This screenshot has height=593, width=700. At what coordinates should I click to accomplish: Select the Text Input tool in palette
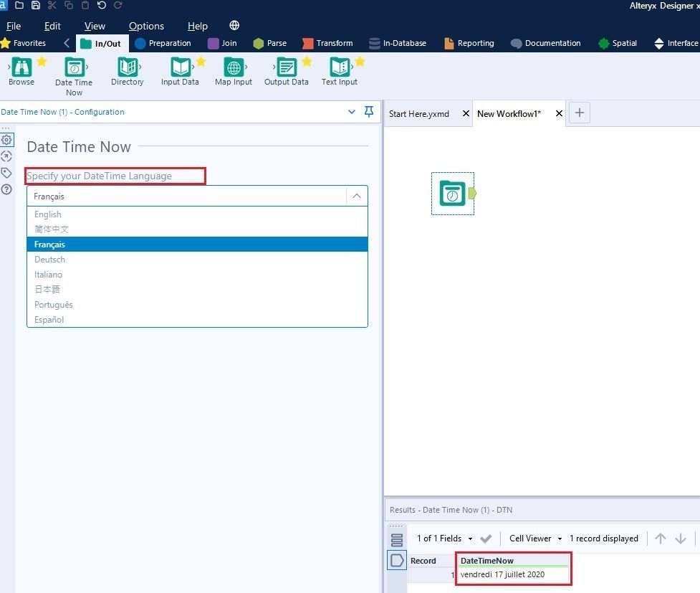click(x=340, y=72)
